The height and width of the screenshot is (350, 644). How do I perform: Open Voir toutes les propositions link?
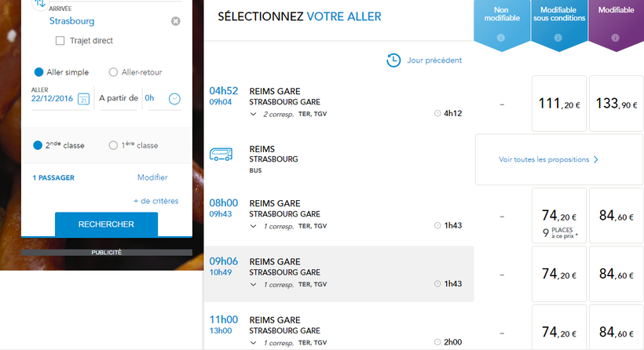[x=549, y=159]
